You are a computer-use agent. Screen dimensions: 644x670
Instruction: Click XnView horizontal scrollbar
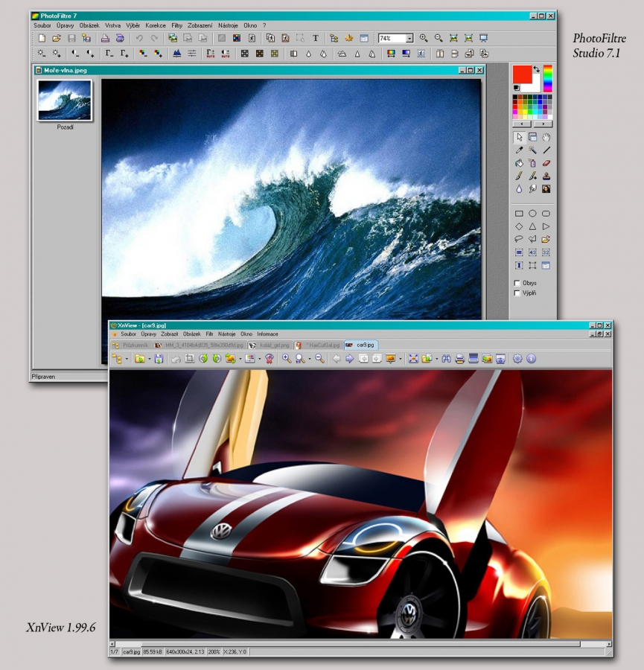[x=360, y=644]
